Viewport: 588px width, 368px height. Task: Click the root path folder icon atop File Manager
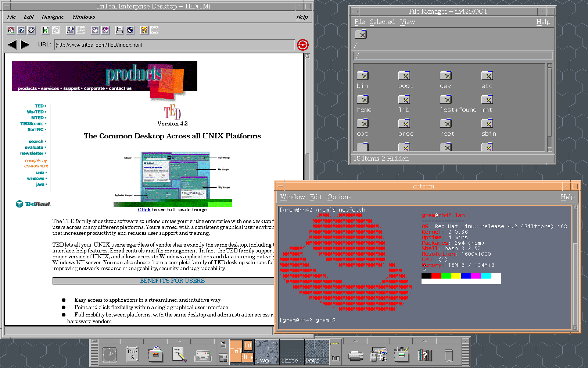pyautogui.click(x=361, y=35)
